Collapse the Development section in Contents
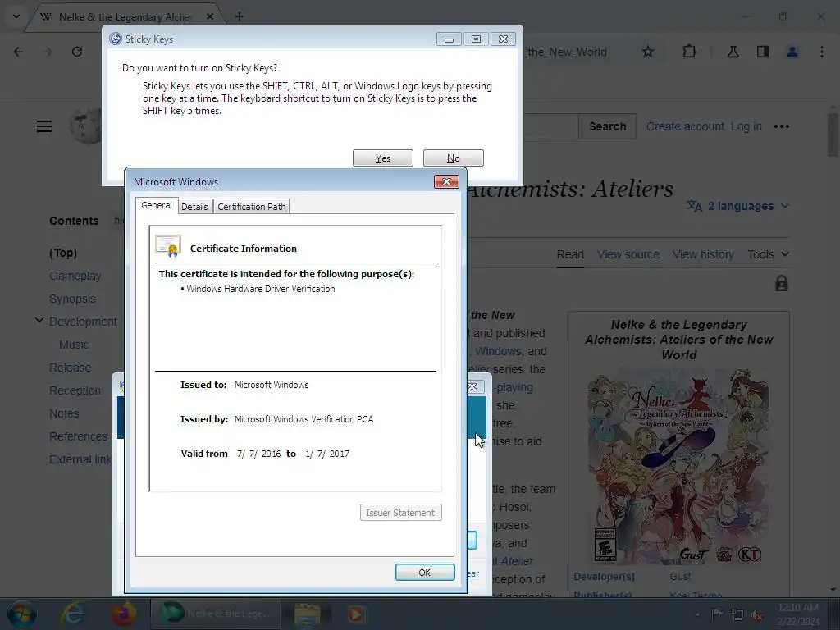 tap(39, 321)
